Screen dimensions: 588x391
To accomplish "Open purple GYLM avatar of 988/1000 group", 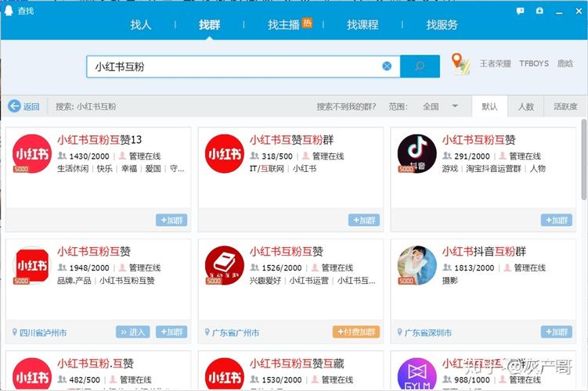I will (417, 374).
